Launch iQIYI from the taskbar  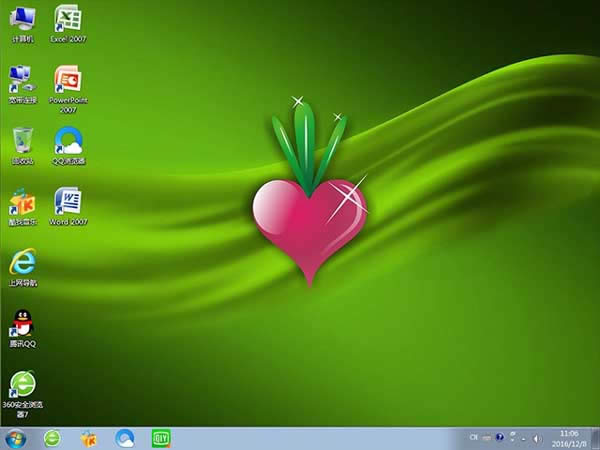tap(160, 438)
